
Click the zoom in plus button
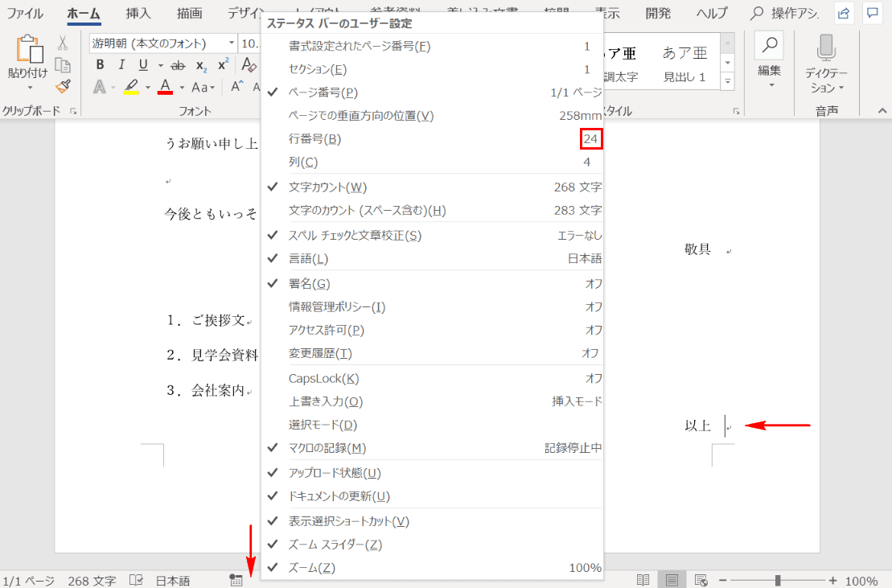(x=832, y=580)
